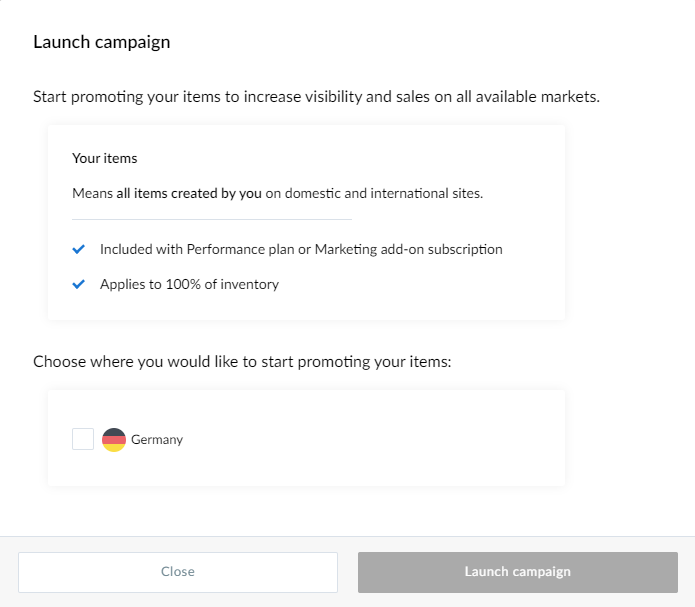Click the divider line in Your items card
Image resolution: width=695 pixels, height=607 pixels.
click(x=212, y=219)
